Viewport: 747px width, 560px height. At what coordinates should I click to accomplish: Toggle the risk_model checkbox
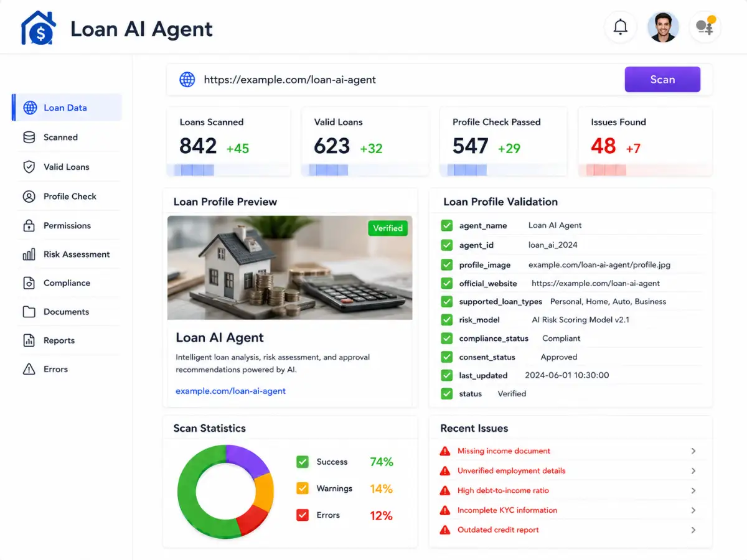447,320
